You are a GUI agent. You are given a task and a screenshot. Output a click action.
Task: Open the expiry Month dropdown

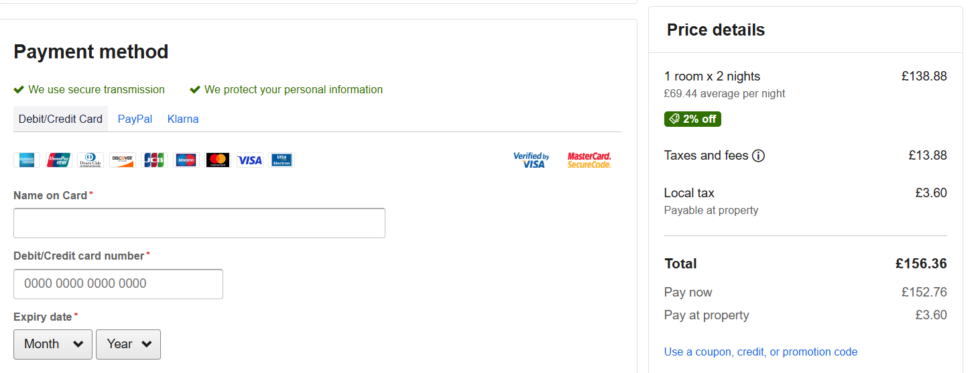(53, 344)
